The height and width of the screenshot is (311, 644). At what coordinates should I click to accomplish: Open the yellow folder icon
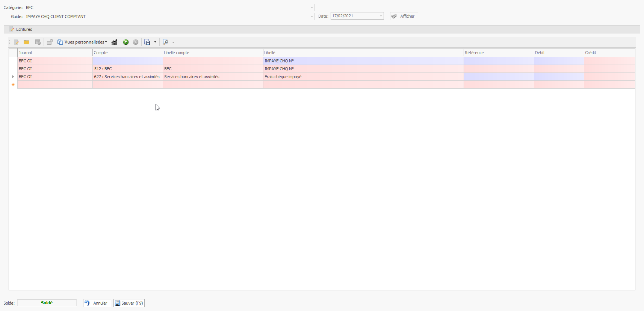tap(26, 42)
